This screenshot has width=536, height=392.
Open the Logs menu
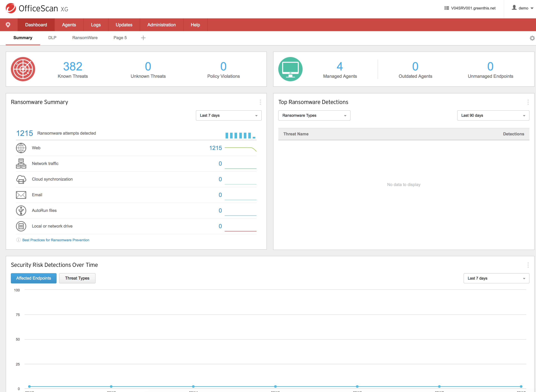click(x=96, y=25)
